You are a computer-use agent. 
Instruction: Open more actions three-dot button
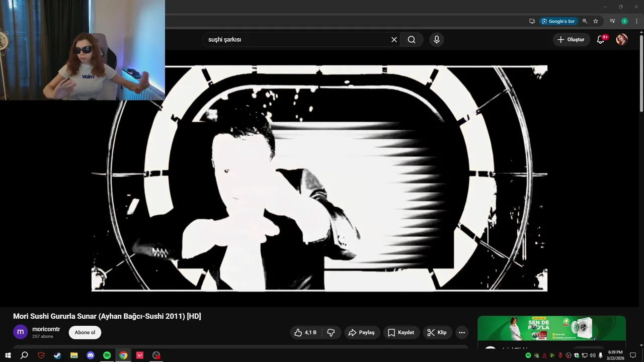[x=462, y=332]
